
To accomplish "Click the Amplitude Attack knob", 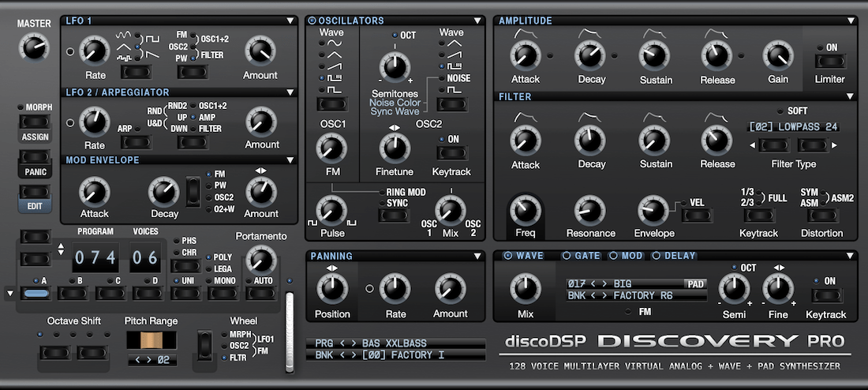I will (x=526, y=56).
